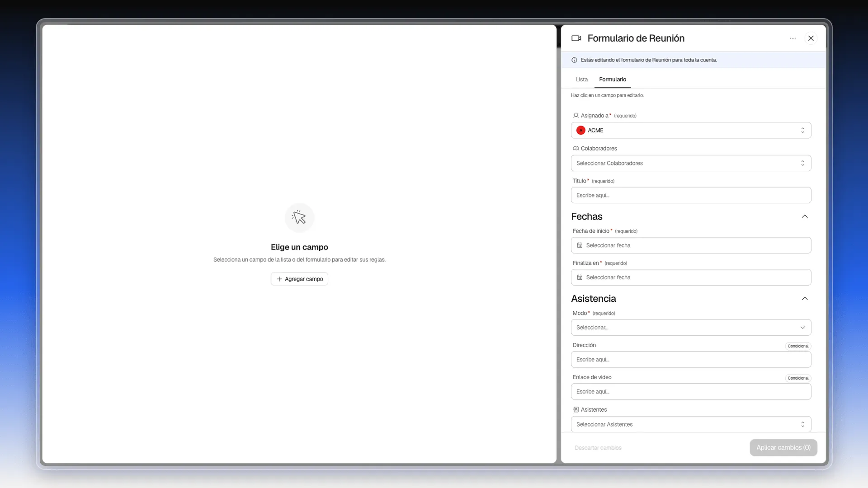Click the Título text field

(x=691, y=195)
